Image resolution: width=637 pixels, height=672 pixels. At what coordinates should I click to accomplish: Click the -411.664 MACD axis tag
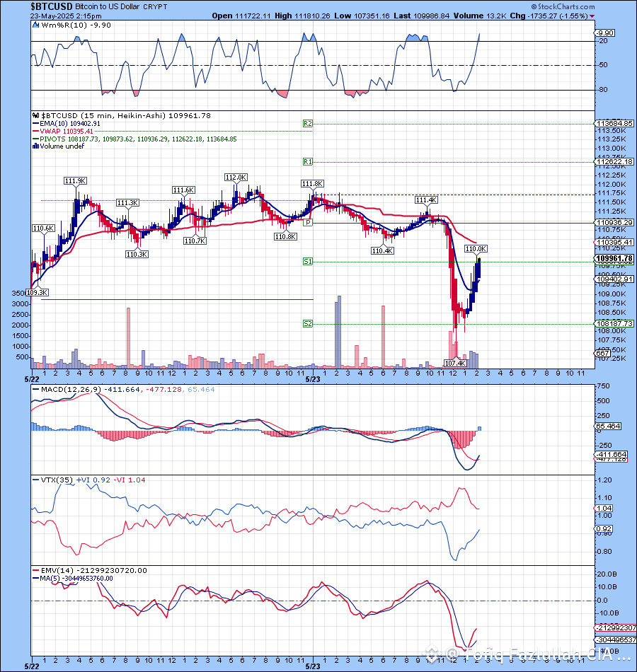(612, 454)
